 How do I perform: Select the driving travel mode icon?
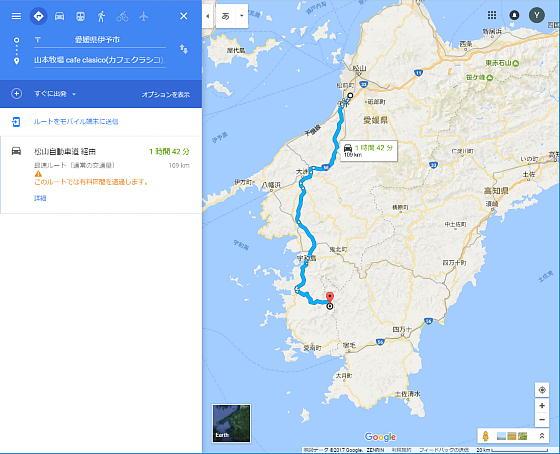59,16
